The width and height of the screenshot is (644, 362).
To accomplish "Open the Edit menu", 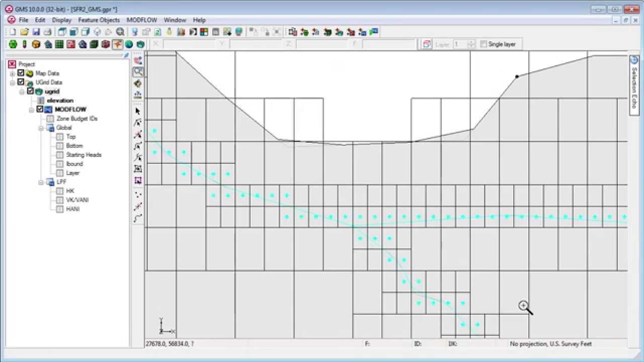I will pos(40,20).
